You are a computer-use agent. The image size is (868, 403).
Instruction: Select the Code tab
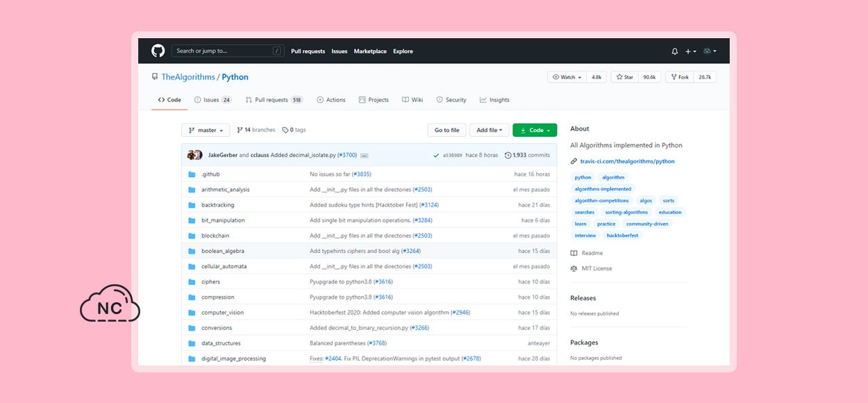pyautogui.click(x=169, y=100)
